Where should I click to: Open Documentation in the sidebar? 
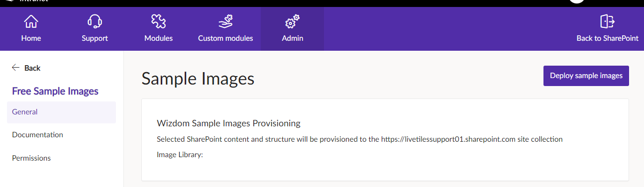point(61,135)
